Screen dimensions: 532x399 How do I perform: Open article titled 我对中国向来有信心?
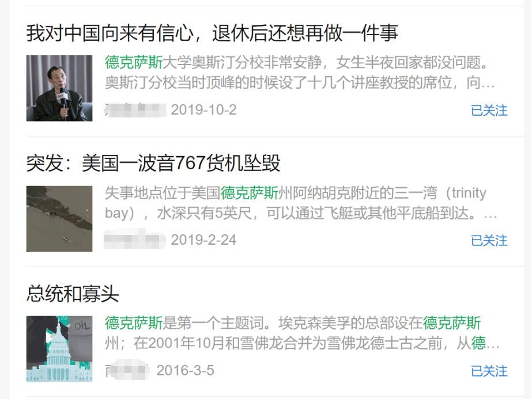(212, 33)
